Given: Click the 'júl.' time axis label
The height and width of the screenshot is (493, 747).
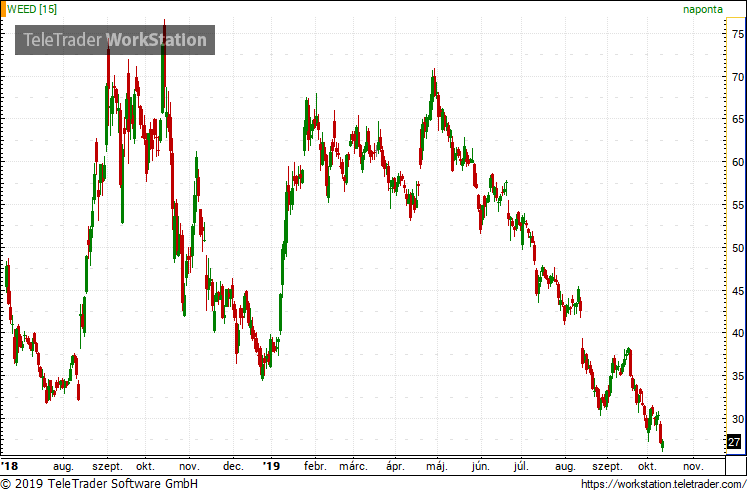Looking at the screenshot, I should tap(521, 466).
